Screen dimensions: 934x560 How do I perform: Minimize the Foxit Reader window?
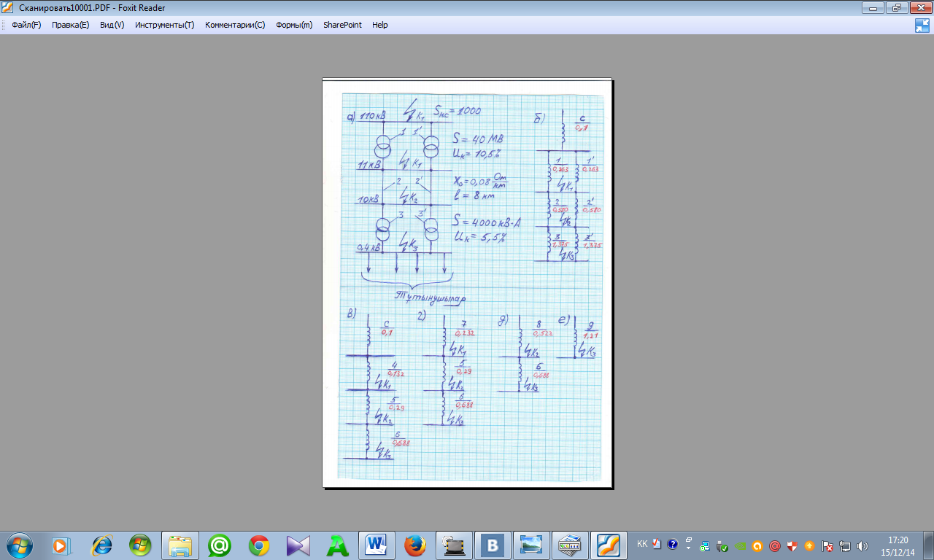[873, 7]
